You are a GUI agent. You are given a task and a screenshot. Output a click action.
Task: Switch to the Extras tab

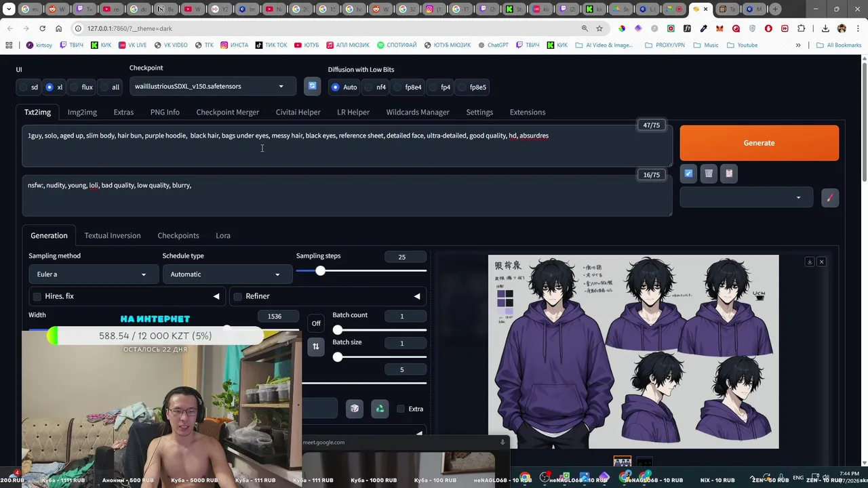click(123, 112)
